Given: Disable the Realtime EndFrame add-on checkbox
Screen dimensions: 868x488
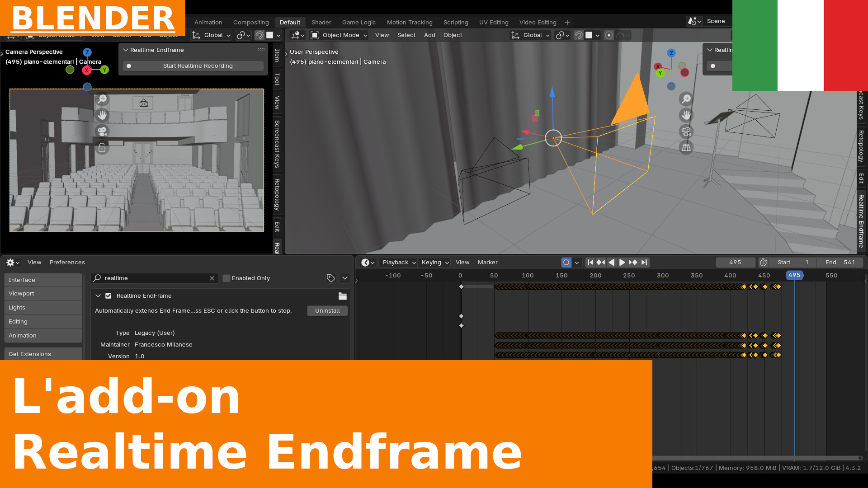Looking at the screenshot, I should (x=108, y=296).
